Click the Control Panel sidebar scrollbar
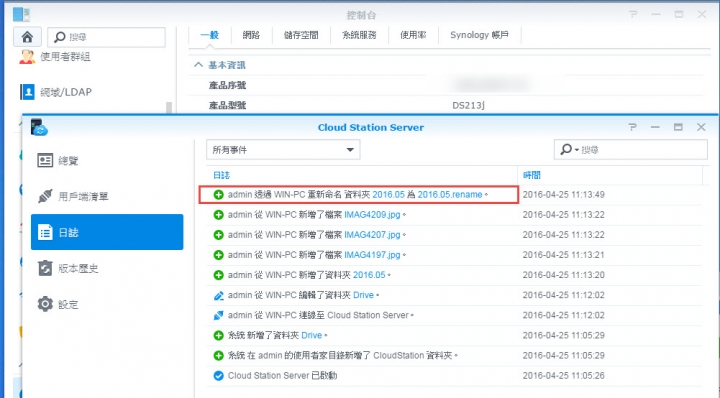The height and width of the screenshot is (398, 720). [169, 107]
